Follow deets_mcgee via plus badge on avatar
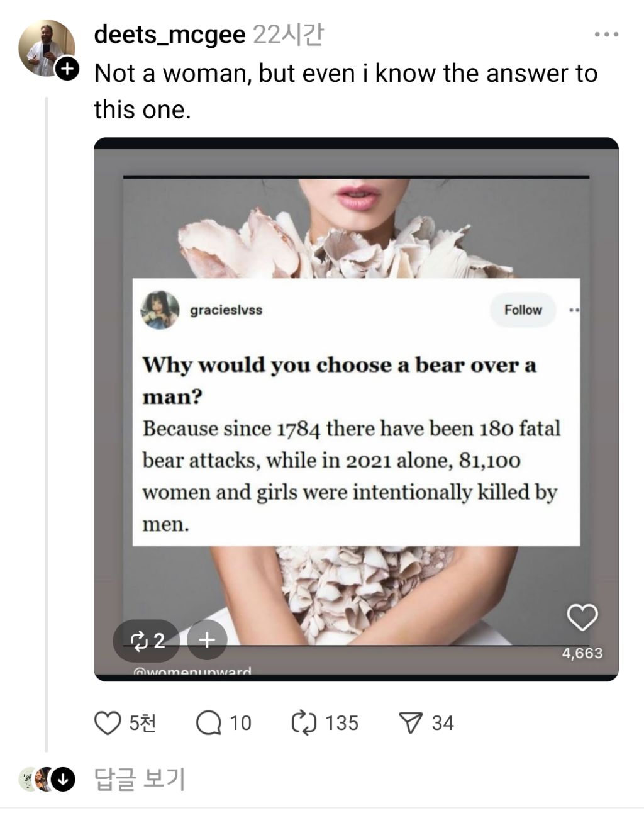 [x=67, y=69]
